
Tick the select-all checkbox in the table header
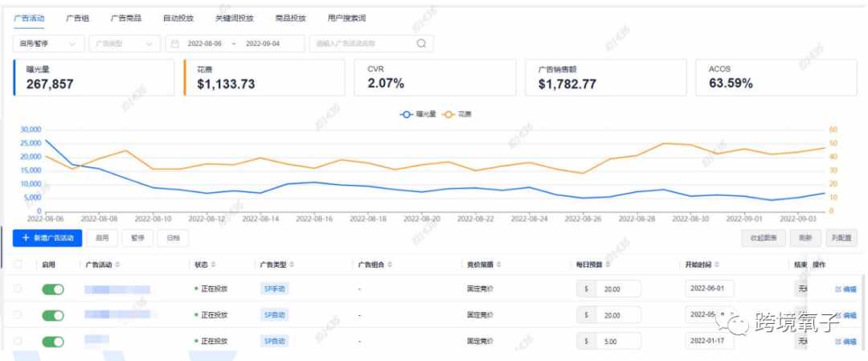click(x=18, y=264)
